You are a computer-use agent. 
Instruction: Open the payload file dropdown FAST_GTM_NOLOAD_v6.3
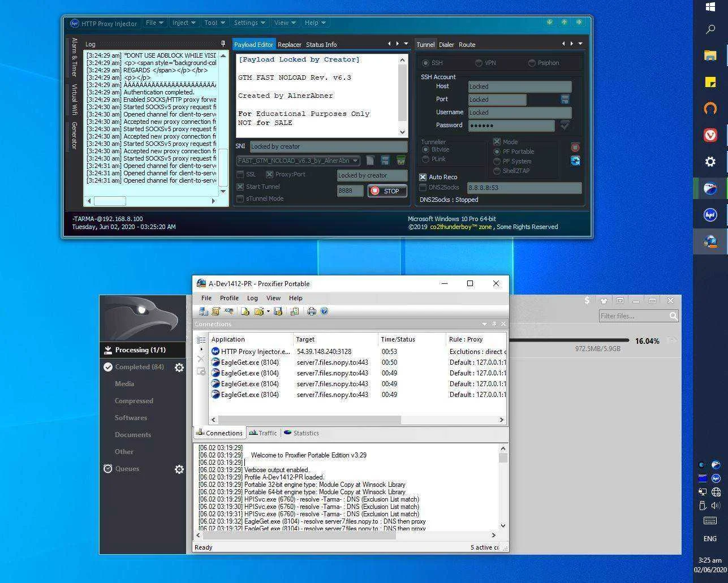tap(298, 161)
